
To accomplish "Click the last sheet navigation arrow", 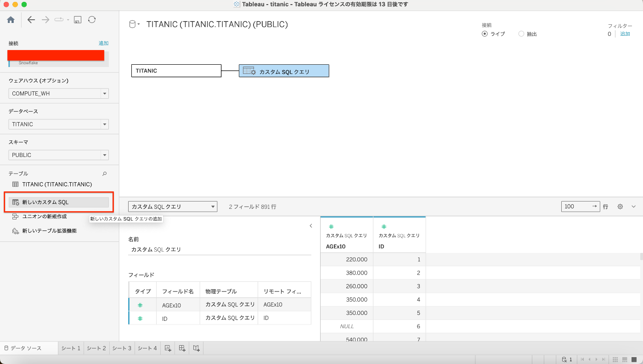I will [603, 359].
